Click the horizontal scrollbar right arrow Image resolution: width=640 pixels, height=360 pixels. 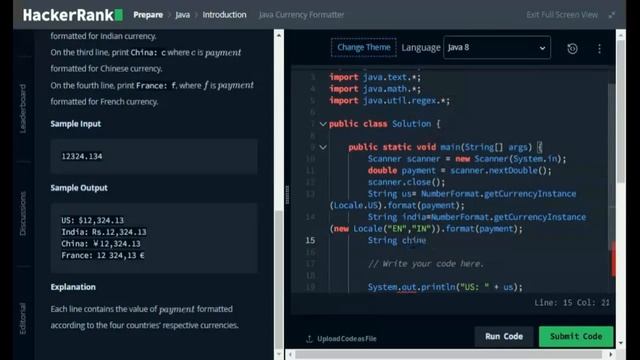[611, 354]
